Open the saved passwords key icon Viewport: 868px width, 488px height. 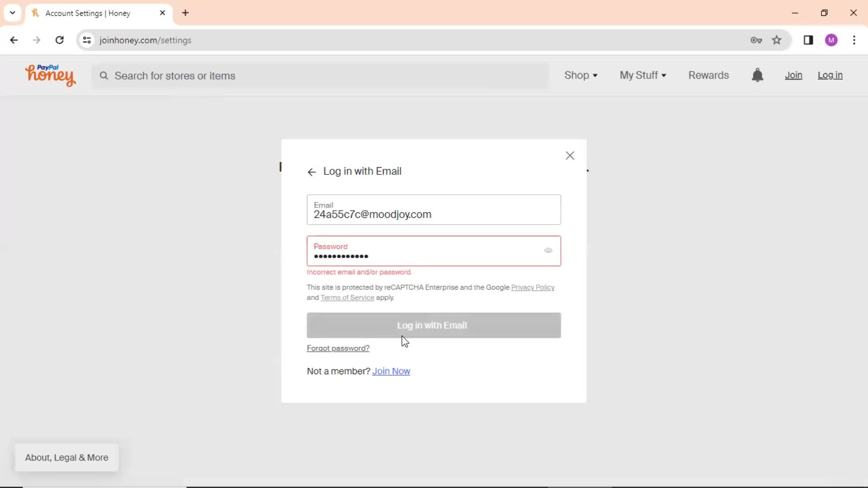pos(756,40)
